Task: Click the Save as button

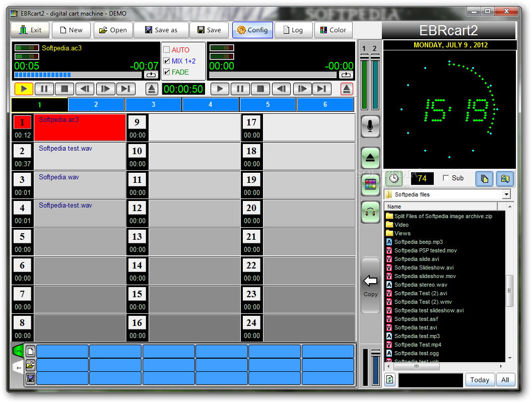Action: [x=161, y=30]
